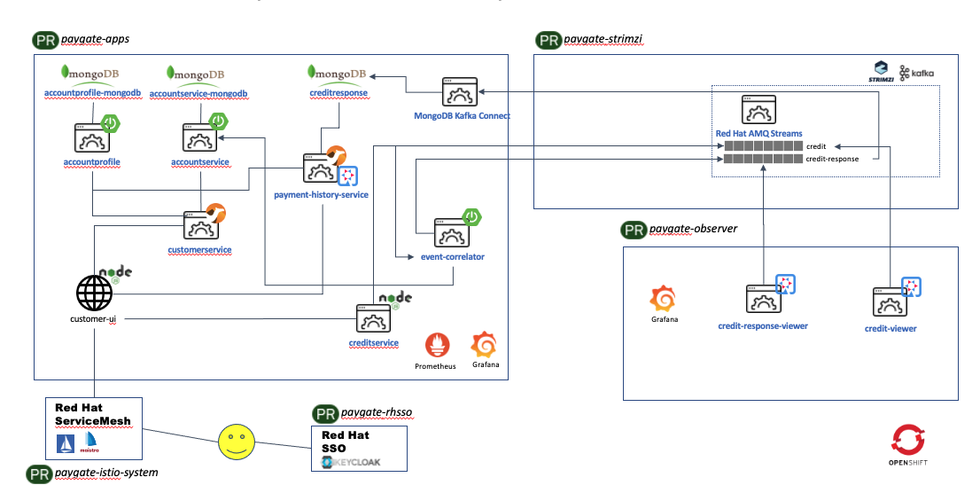This screenshot has width=980, height=485.
Task: Click the accountprofile service gear icon
Action: click(x=92, y=137)
